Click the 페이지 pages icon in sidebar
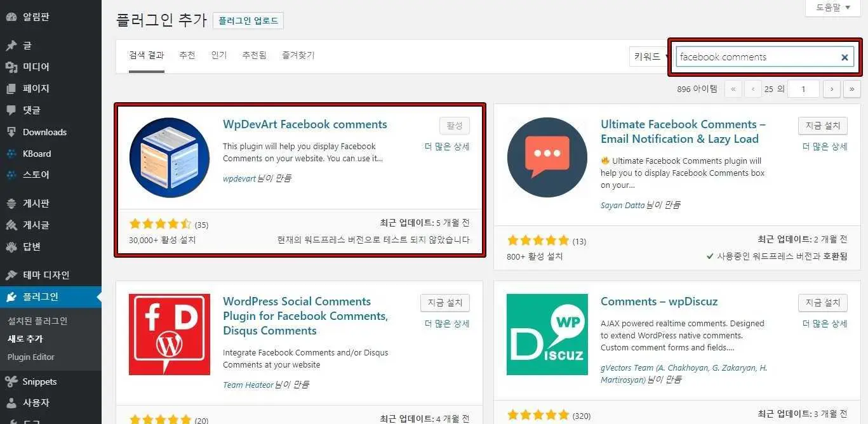 (11, 89)
